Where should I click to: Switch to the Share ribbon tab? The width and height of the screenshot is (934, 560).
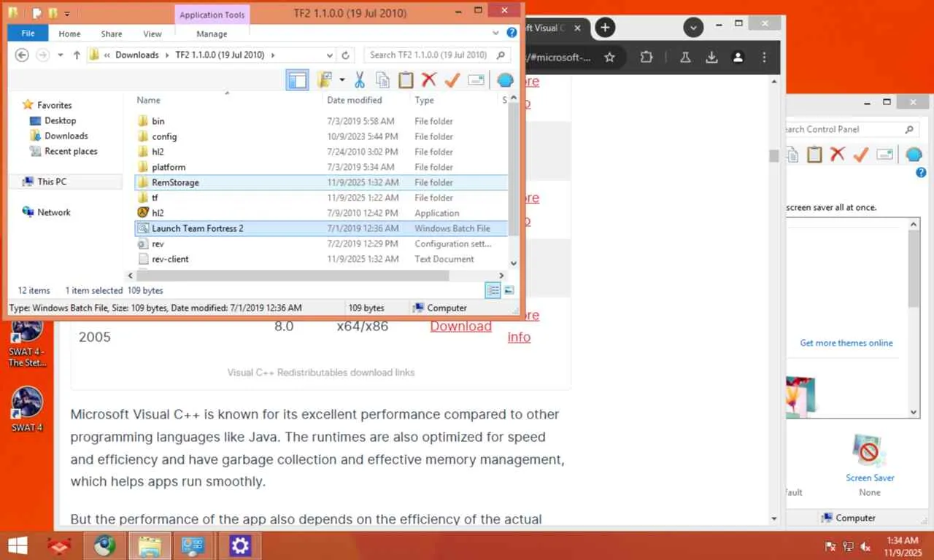(x=112, y=34)
